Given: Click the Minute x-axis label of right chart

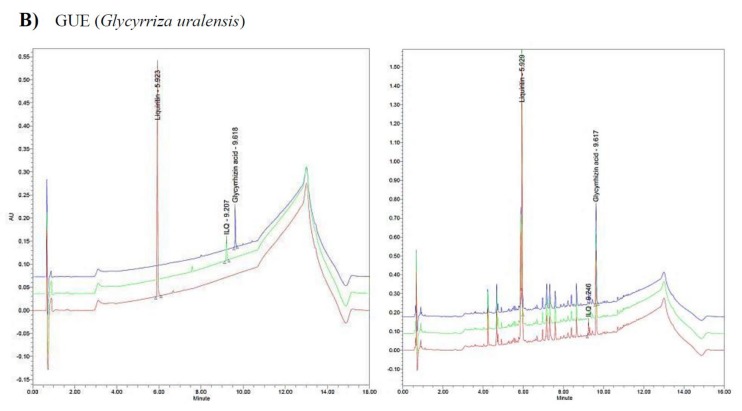Looking at the screenshot, I should 564,398.
